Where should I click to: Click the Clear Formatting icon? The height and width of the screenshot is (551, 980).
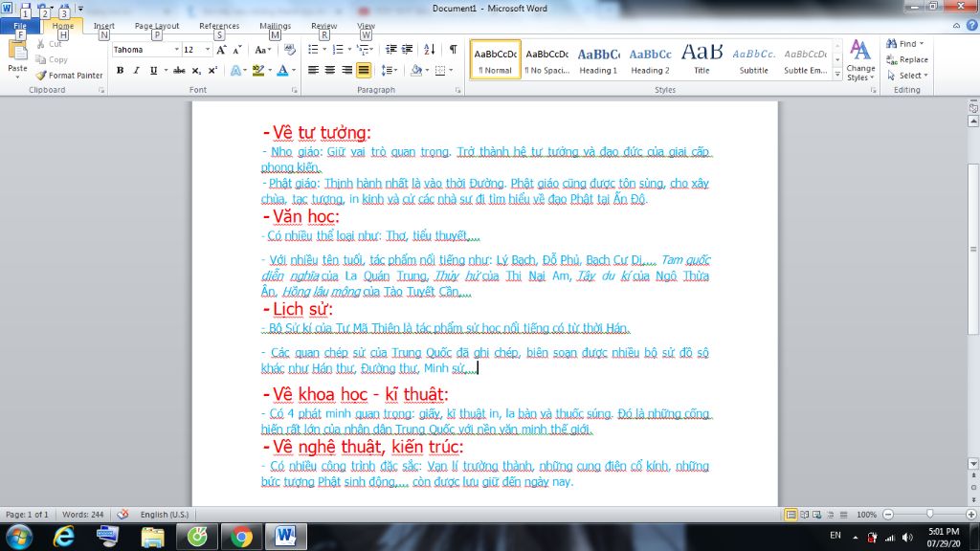tap(287, 50)
